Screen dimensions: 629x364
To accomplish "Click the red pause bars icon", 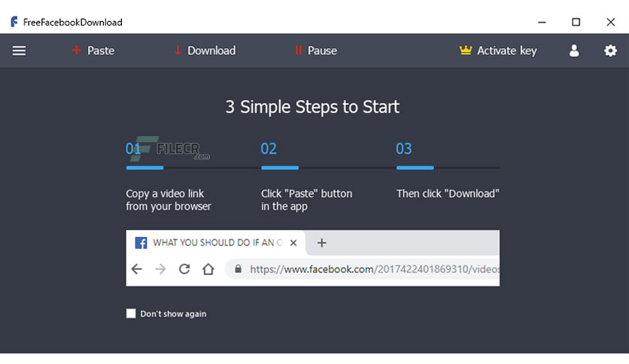I will [298, 50].
